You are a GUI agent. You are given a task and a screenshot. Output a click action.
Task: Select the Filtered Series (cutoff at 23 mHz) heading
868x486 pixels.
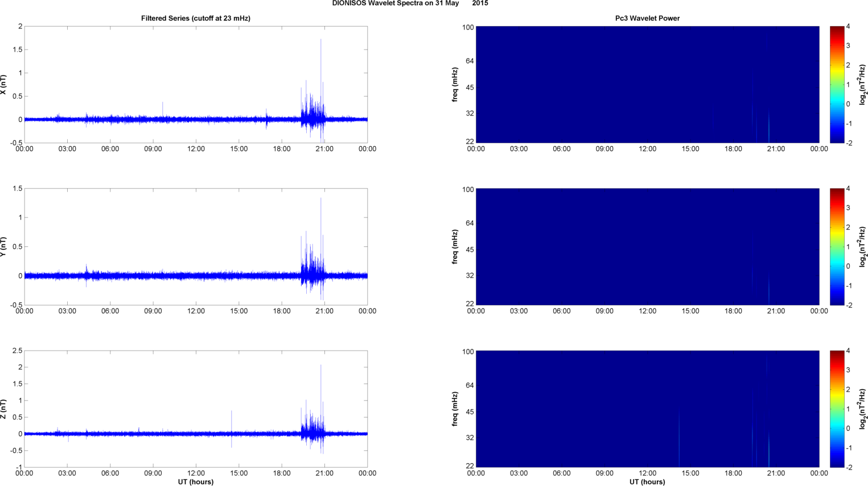[196, 18]
